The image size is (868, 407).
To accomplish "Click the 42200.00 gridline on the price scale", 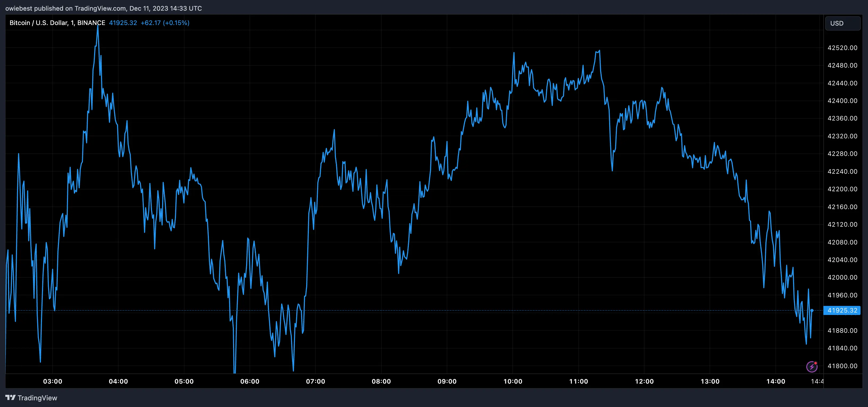I will (x=843, y=189).
